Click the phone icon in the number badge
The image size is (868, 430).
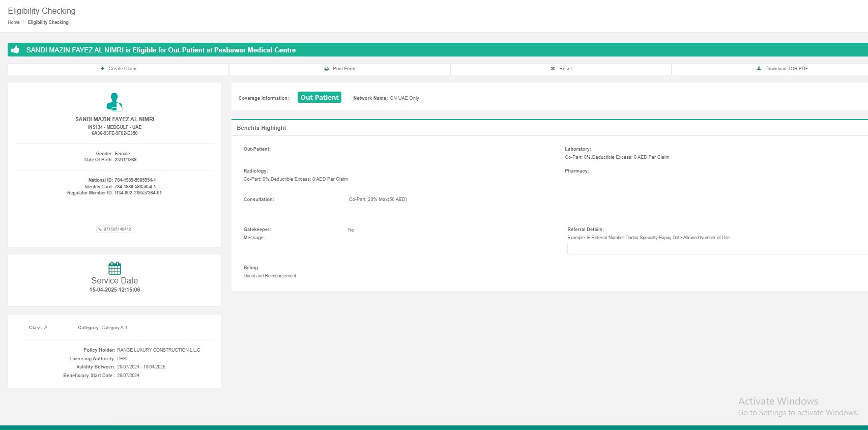[100, 229]
